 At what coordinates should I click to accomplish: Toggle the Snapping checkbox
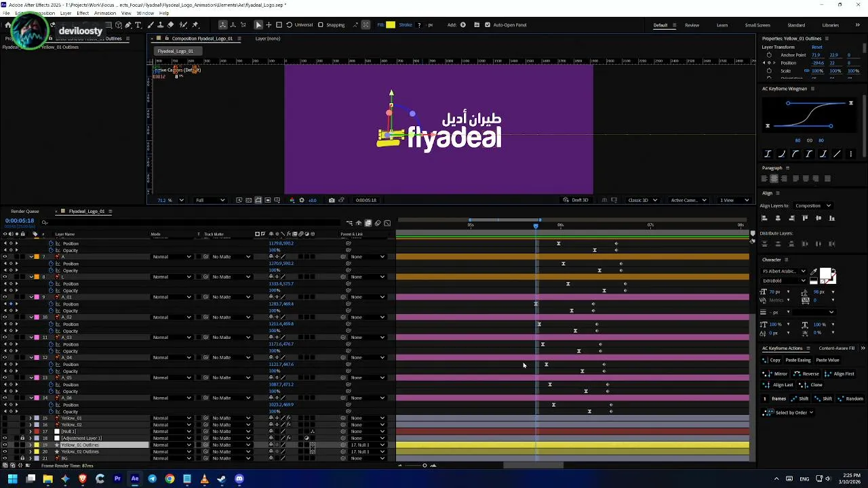(321, 25)
